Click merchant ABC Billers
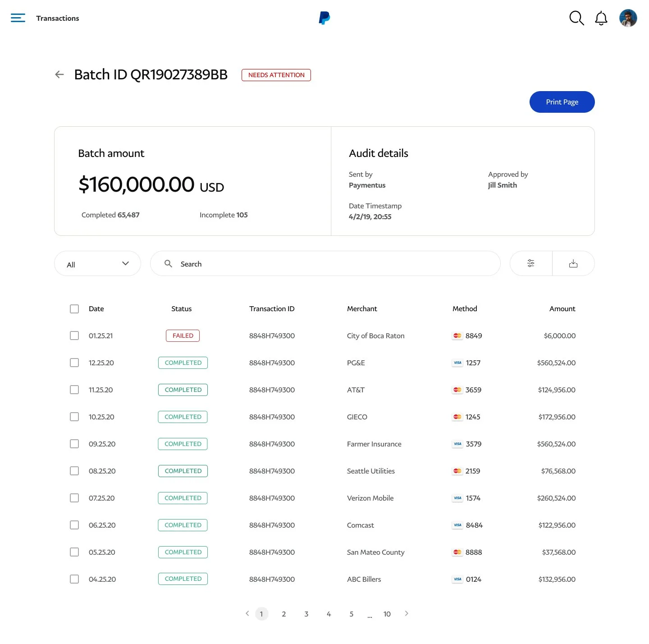This screenshot has height=644, width=649. tap(364, 579)
